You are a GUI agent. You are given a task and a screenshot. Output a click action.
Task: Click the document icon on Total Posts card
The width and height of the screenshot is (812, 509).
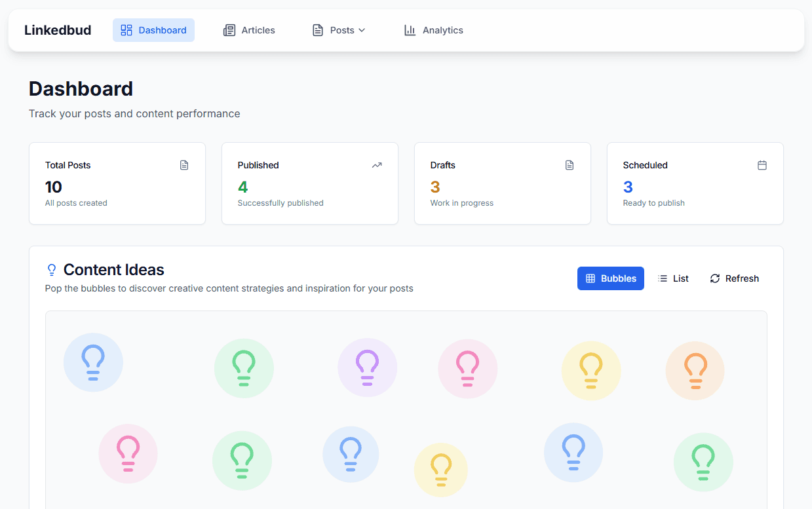184,165
